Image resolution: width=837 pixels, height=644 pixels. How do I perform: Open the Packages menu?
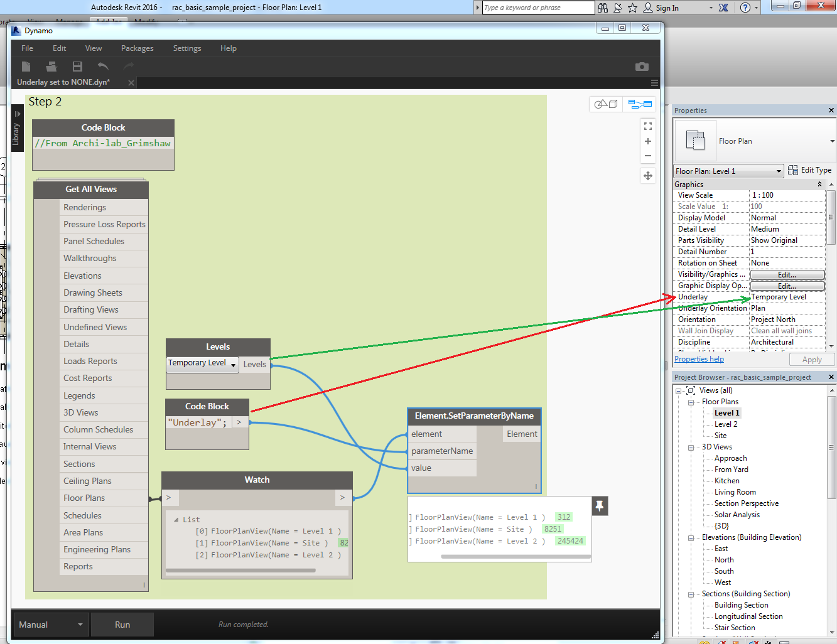pos(138,48)
